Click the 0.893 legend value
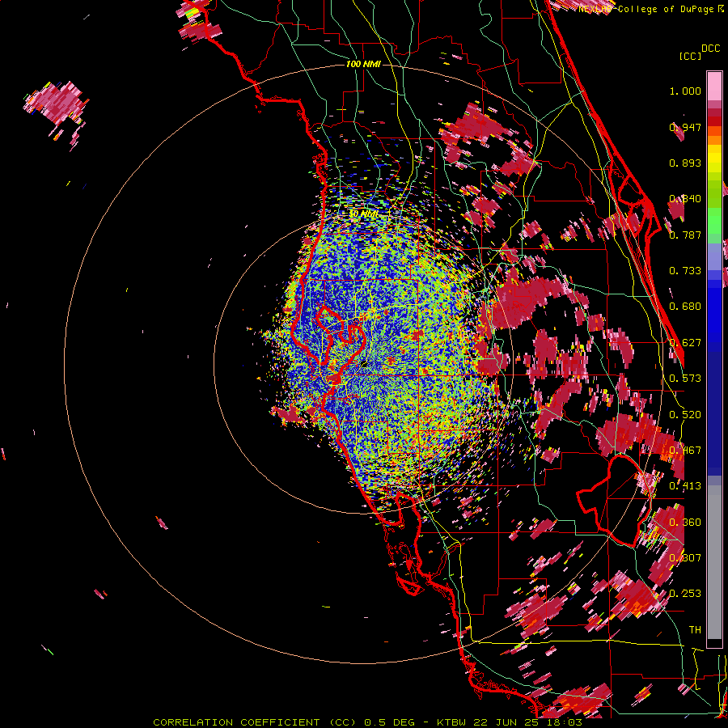 tap(685, 163)
